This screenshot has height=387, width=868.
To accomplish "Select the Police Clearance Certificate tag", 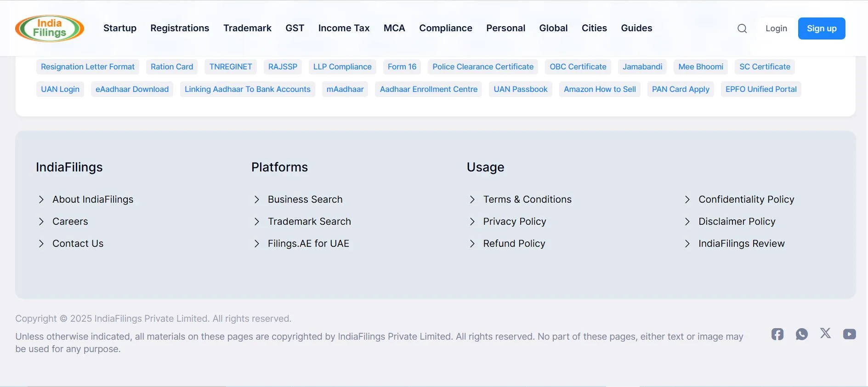I will click(x=482, y=67).
